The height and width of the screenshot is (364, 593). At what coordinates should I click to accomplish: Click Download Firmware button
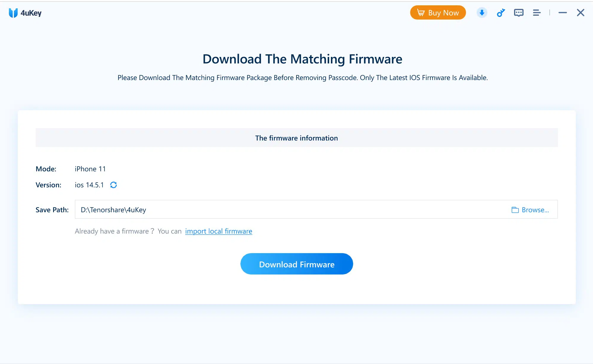tap(297, 264)
